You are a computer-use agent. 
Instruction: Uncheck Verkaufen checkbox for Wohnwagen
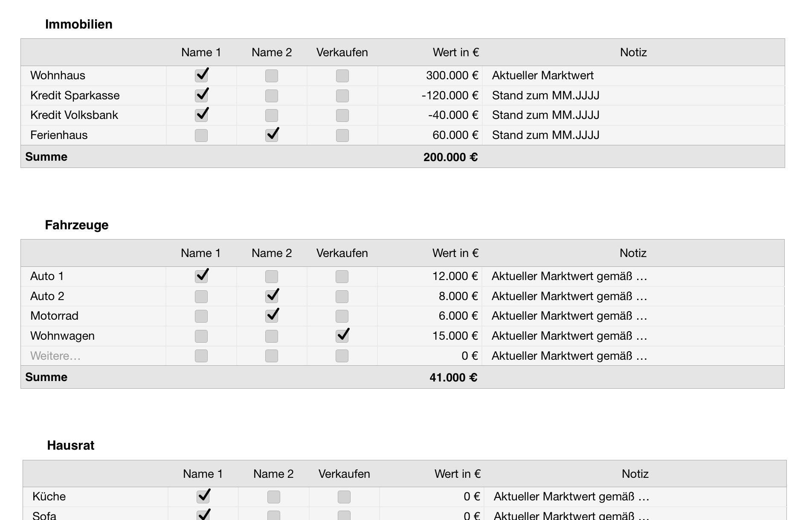tap(342, 336)
